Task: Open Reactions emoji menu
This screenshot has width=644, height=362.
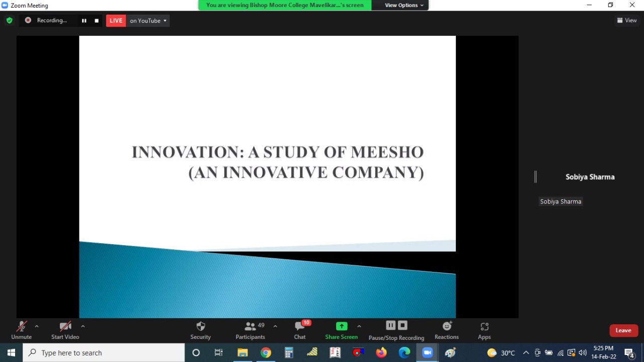Action: (447, 330)
